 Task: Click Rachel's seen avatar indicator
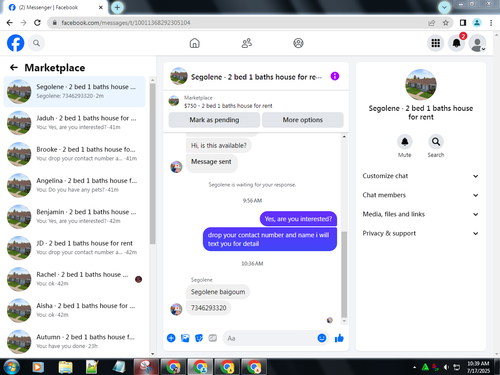[x=139, y=279]
